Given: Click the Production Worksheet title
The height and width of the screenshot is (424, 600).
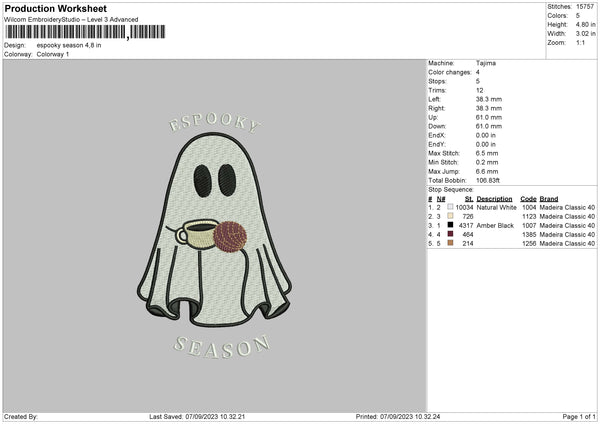Looking at the screenshot, I should click(x=55, y=8).
